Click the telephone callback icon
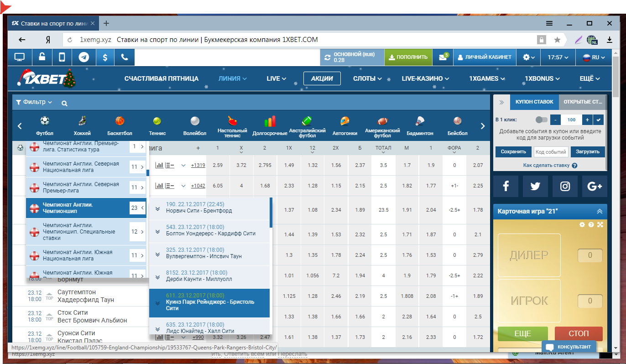The width and height of the screenshot is (626, 364). point(125,57)
